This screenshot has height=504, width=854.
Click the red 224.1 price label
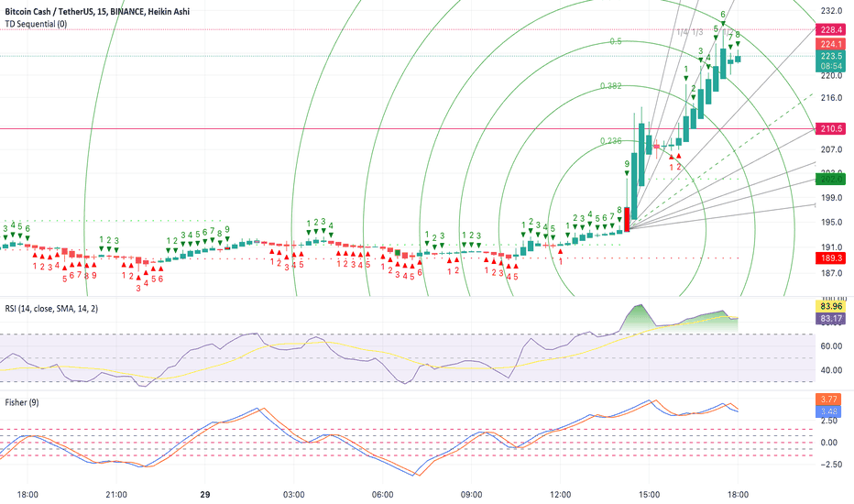pos(831,44)
